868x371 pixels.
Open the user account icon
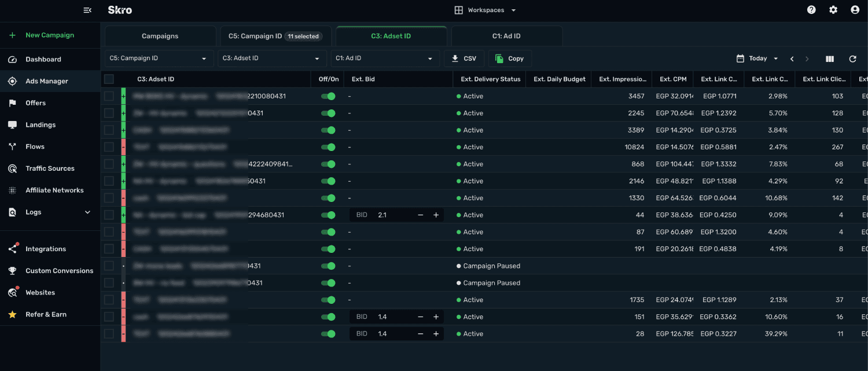click(855, 10)
